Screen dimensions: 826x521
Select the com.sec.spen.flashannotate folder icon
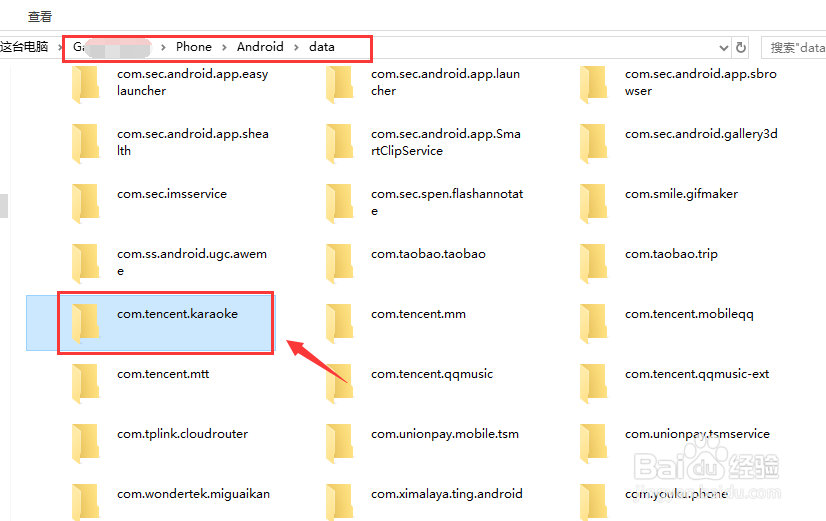point(340,203)
